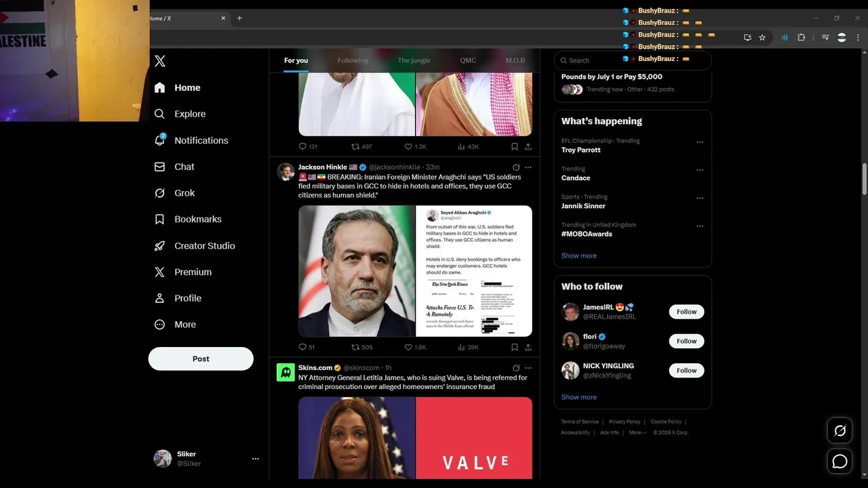This screenshot has width=868, height=488.
Task: More options for Troy Parrott trend
Action: tap(700, 142)
